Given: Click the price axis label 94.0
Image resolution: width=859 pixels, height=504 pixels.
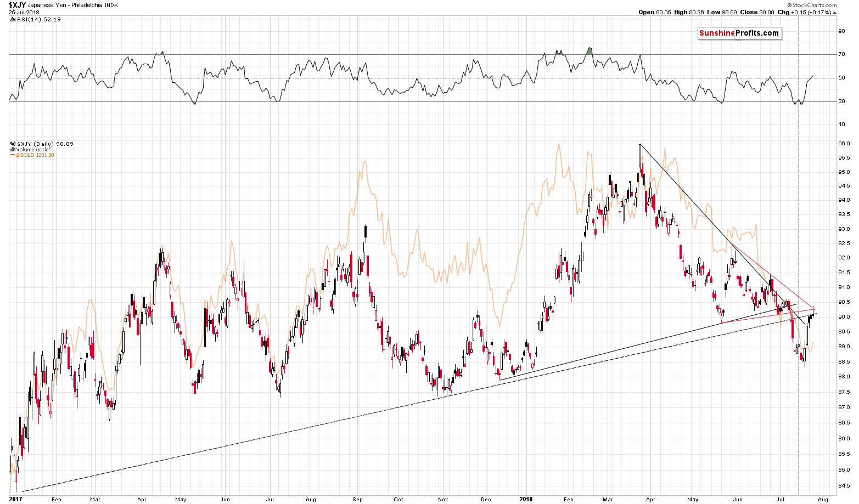Looking at the screenshot, I should (844, 201).
